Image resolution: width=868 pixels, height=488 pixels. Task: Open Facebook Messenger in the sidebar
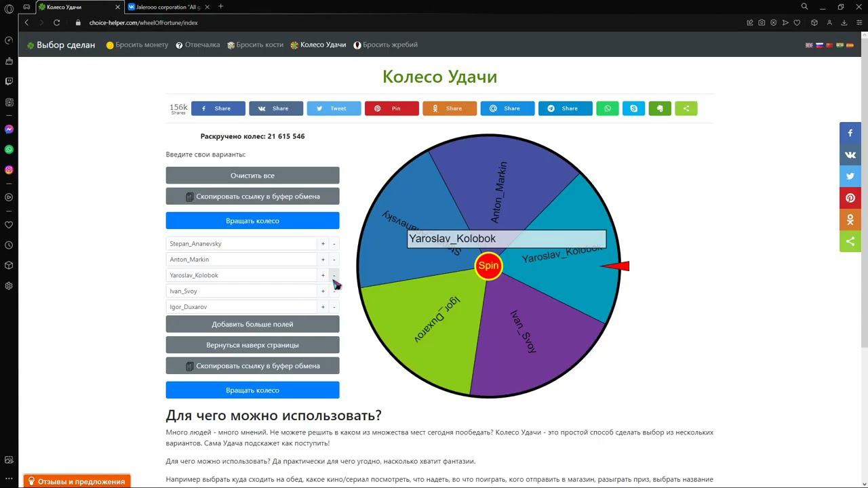click(9, 129)
